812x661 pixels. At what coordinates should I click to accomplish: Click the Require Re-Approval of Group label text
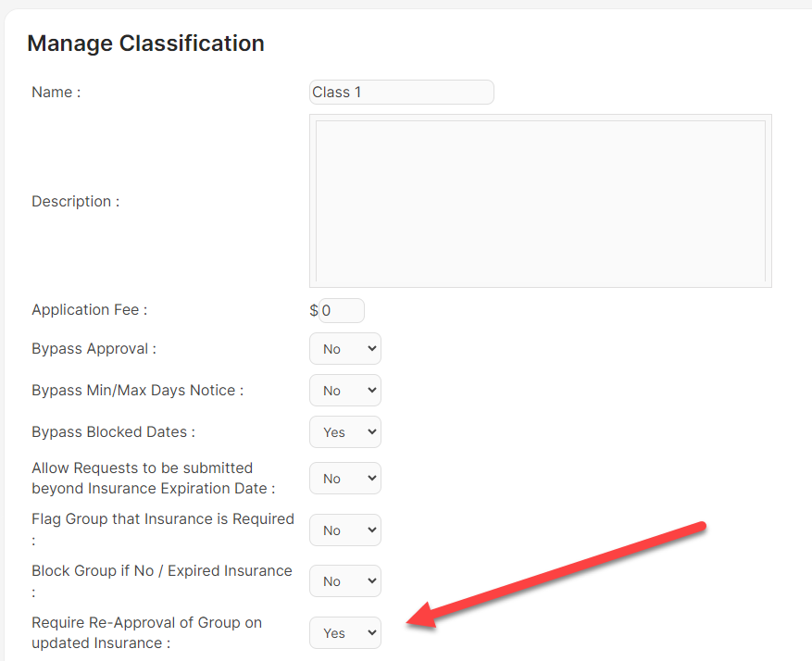(146, 632)
